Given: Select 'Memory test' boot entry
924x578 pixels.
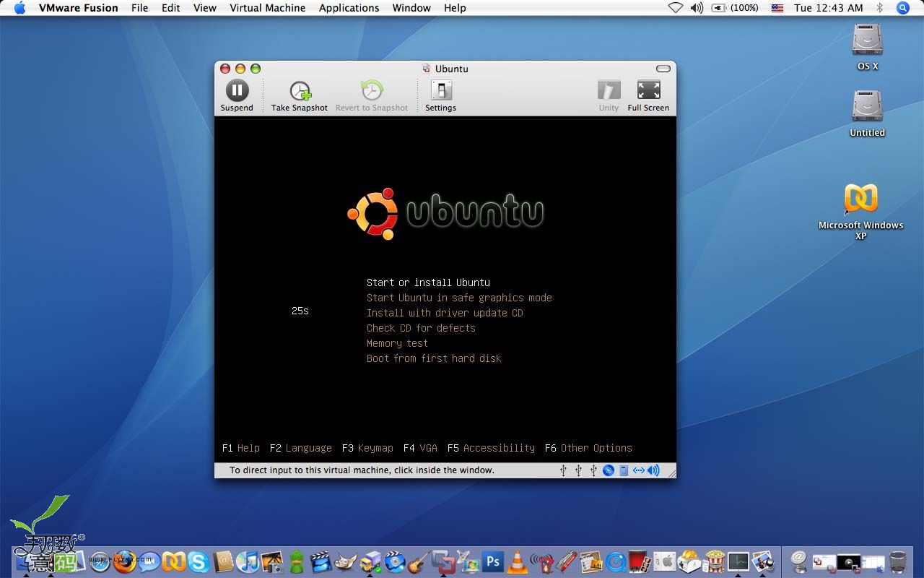Looking at the screenshot, I should [397, 343].
